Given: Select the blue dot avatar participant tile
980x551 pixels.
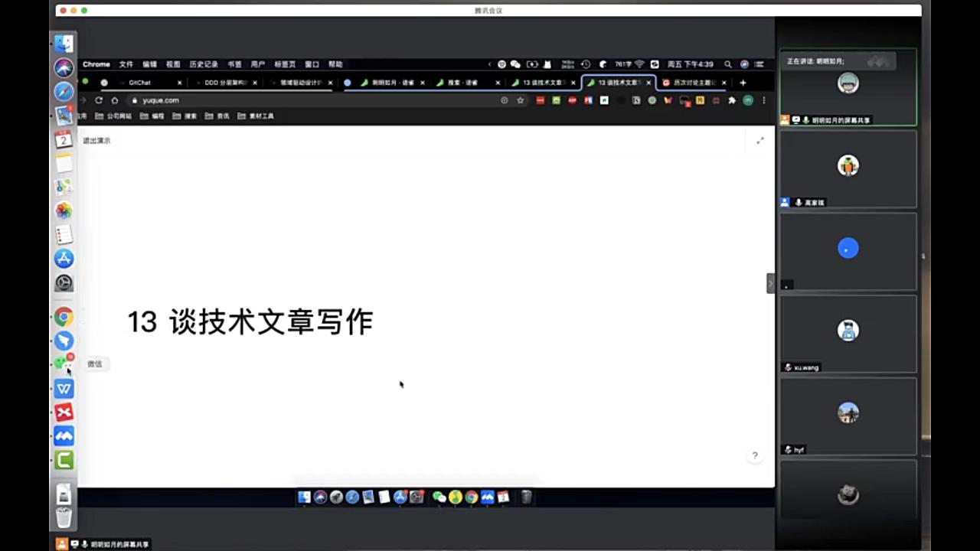Looking at the screenshot, I should coord(848,251).
